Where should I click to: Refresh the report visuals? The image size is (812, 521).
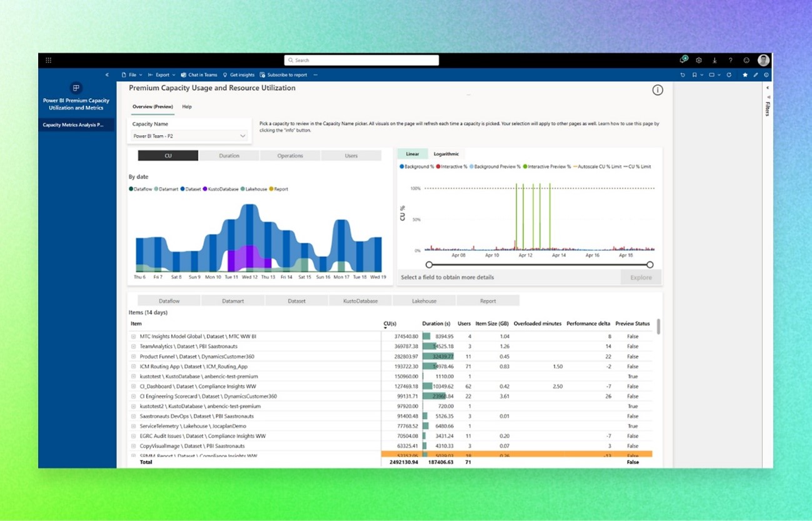click(x=729, y=74)
